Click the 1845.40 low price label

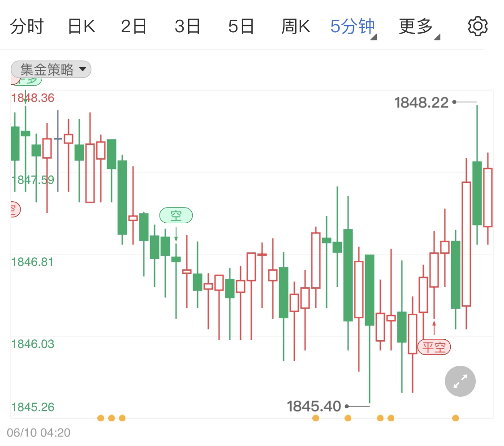[x=314, y=406]
